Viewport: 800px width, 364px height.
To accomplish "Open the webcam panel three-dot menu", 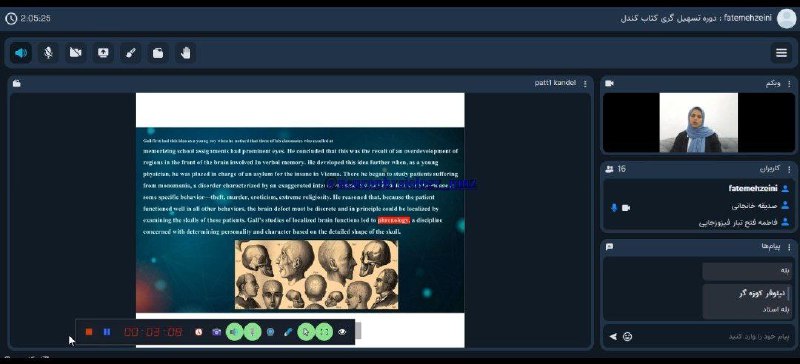I will 789,84.
